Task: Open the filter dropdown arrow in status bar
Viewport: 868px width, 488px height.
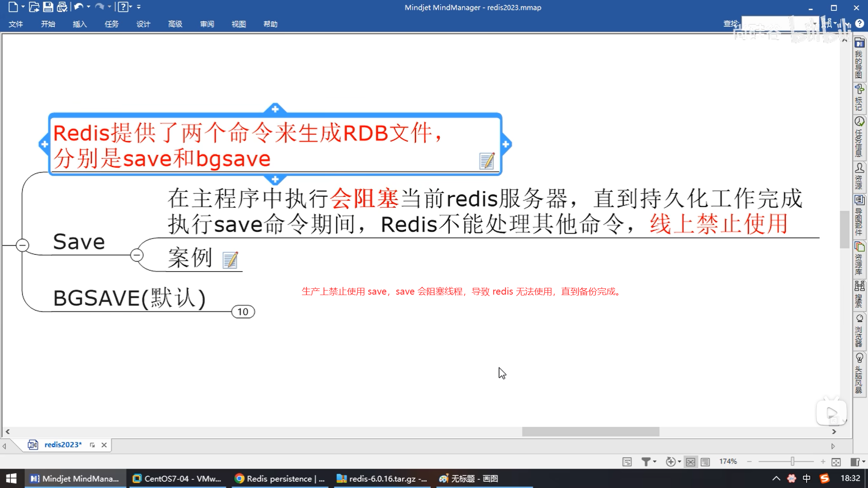Action: click(655, 462)
